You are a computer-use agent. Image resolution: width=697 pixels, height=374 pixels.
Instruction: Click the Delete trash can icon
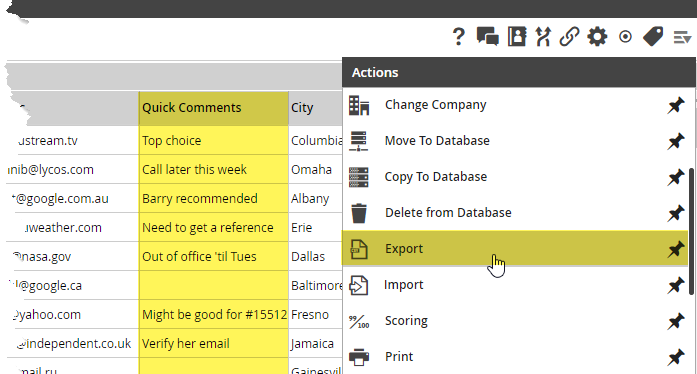(359, 213)
